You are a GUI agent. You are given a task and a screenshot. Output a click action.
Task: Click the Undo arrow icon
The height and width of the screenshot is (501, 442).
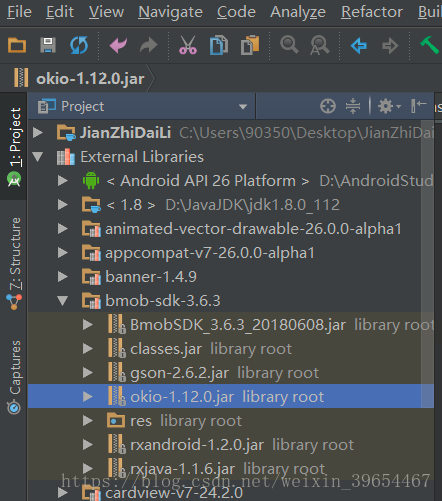(118, 45)
